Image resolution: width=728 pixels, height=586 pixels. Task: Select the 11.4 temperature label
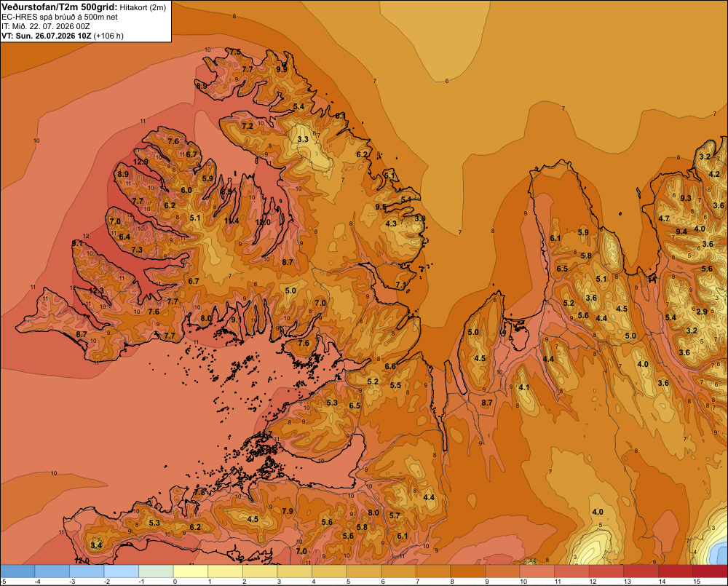pos(232,221)
